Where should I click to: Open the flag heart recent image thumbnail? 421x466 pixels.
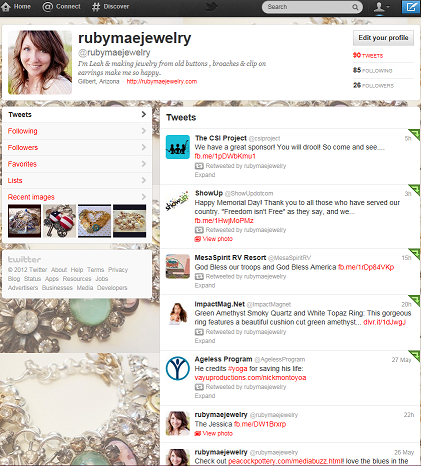click(60, 221)
